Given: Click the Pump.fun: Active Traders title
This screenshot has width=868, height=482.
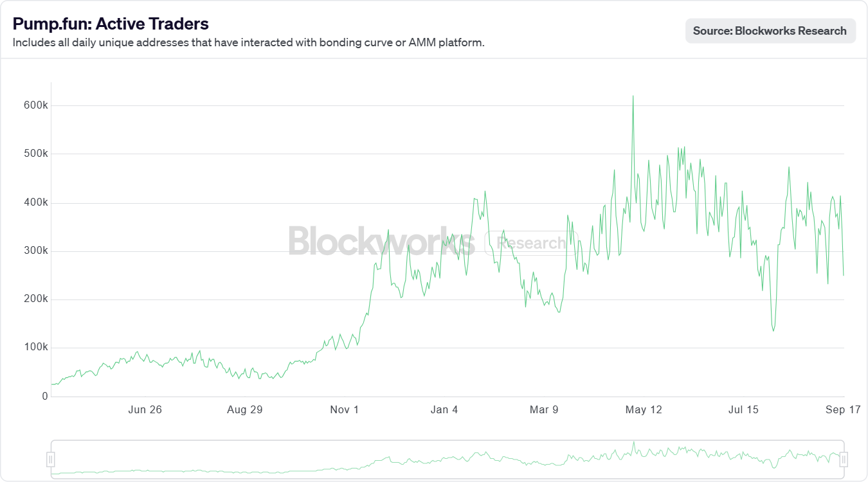Looking at the screenshot, I should click(111, 24).
